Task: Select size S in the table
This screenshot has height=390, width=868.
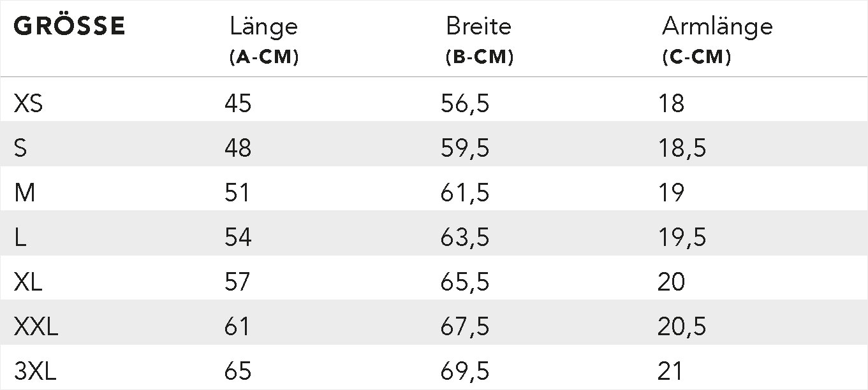Action: click(20, 148)
